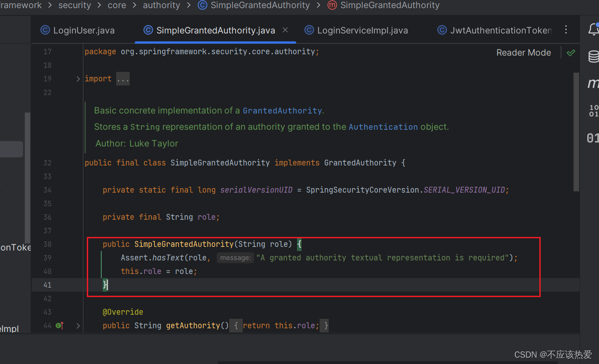Open the editor tabs more options menu
599x364 pixels.
coord(566,30)
